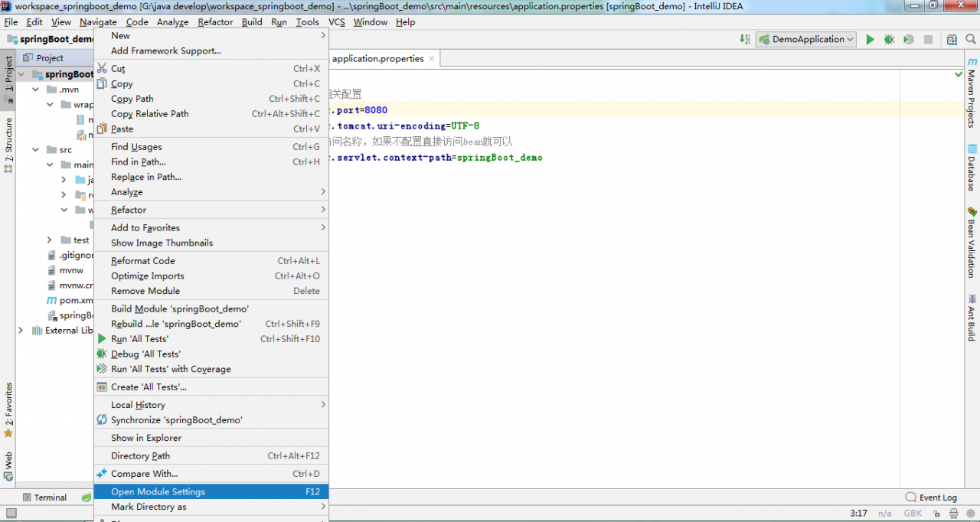Click the Create 'All Tests' icon
Screen dimensions: 980x522
(102, 387)
